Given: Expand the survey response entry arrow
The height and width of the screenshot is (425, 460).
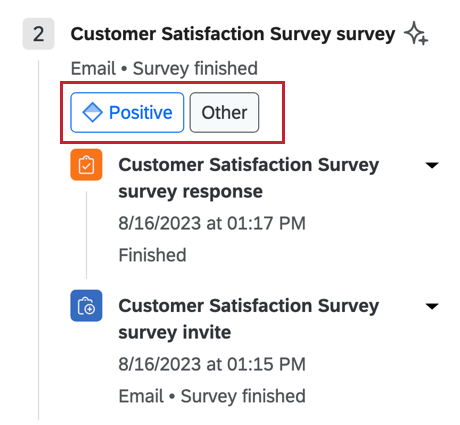Looking at the screenshot, I should pos(432,165).
